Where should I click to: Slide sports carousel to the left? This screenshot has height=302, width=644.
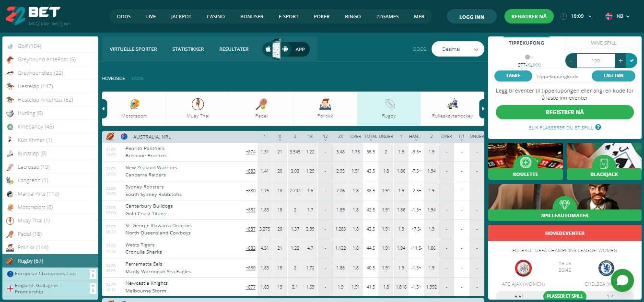pyautogui.click(x=104, y=109)
